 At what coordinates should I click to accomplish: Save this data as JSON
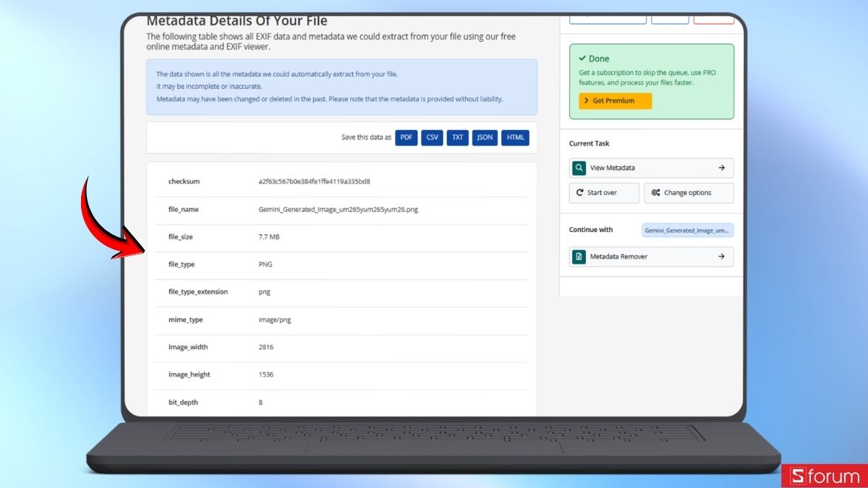(485, 137)
